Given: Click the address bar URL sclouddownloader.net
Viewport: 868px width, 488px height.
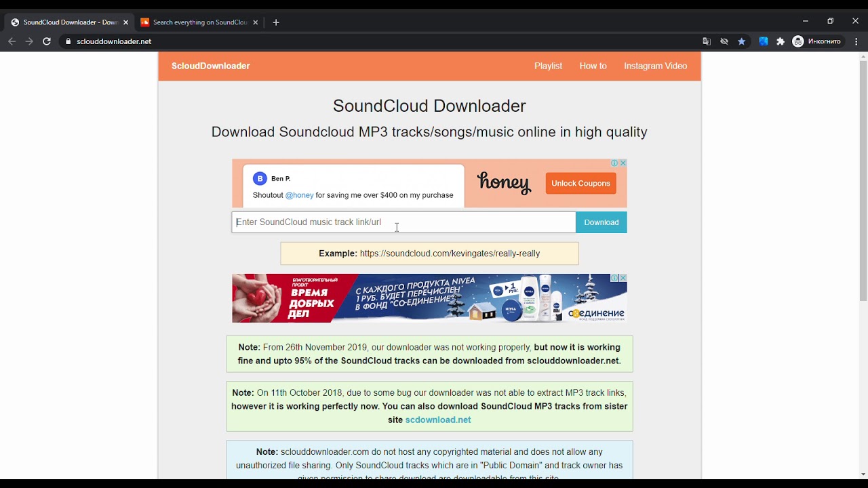Looking at the screenshot, I should tap(114, 41).
